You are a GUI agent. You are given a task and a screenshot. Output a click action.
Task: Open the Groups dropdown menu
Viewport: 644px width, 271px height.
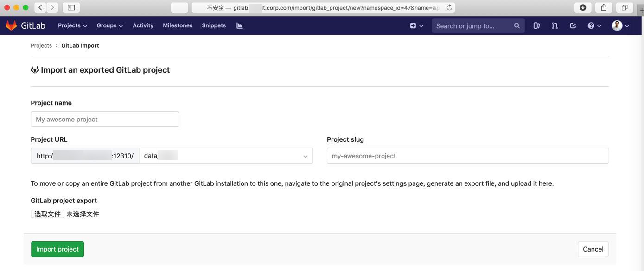click(x=110, y=25)
